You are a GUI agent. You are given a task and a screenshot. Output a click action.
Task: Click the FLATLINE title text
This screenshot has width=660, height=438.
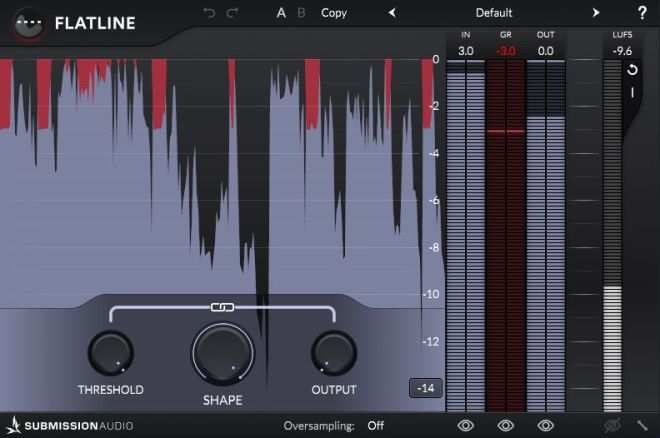[x=95, y=23]
